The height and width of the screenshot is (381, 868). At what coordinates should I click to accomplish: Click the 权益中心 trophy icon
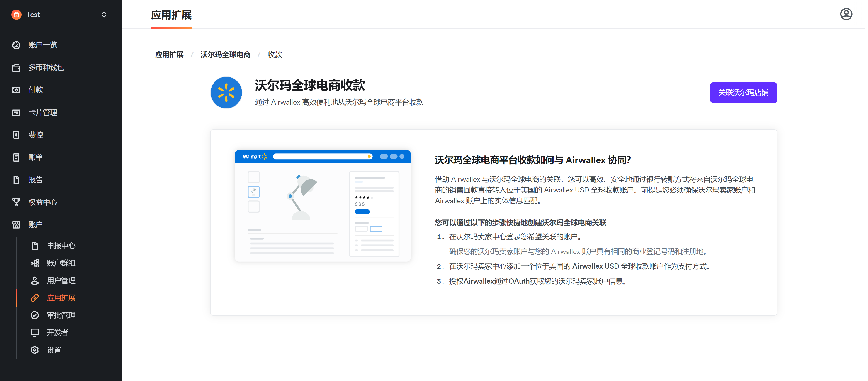click(16, 202)
